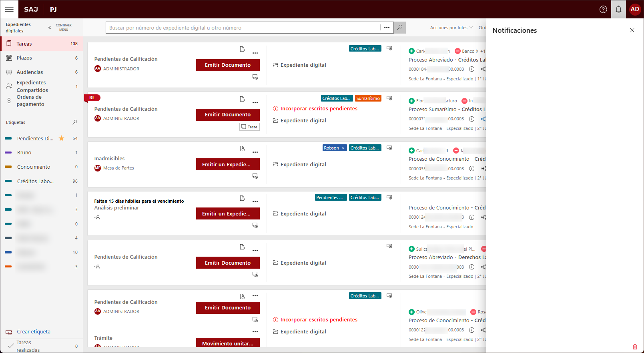Click the star on Pendientes Di... label
The width and height of the screenshot is (644, 353).
click(62, 138)
